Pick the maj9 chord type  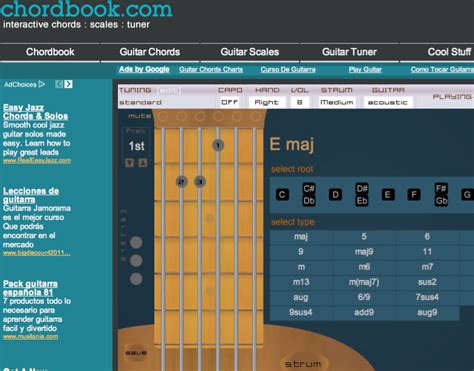pos(364,252)
